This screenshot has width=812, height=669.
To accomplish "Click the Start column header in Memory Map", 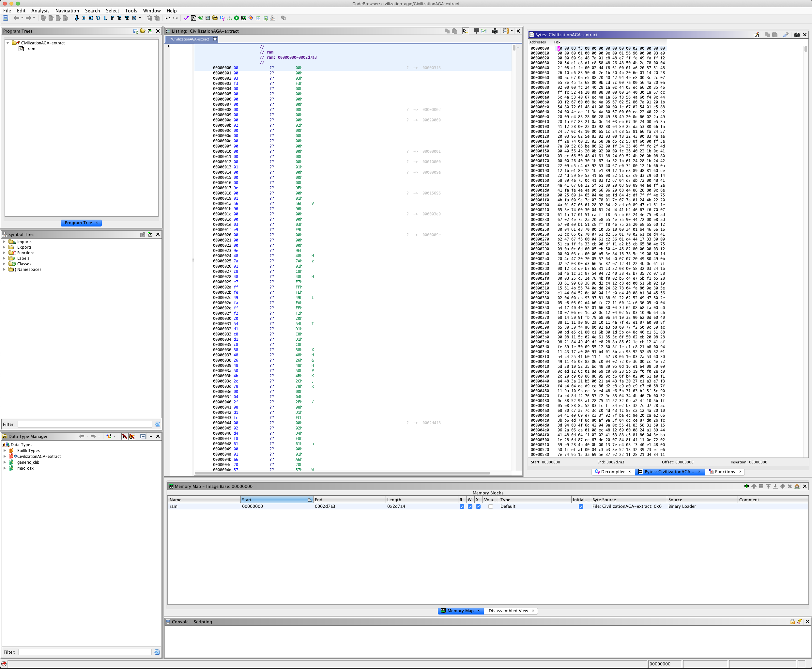I will click(277, 500).
